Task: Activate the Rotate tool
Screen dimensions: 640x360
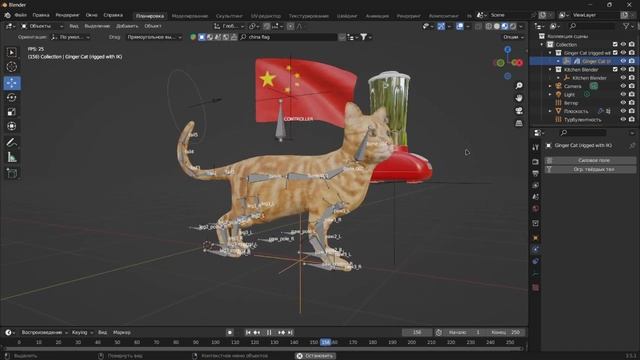Action: 11,97
